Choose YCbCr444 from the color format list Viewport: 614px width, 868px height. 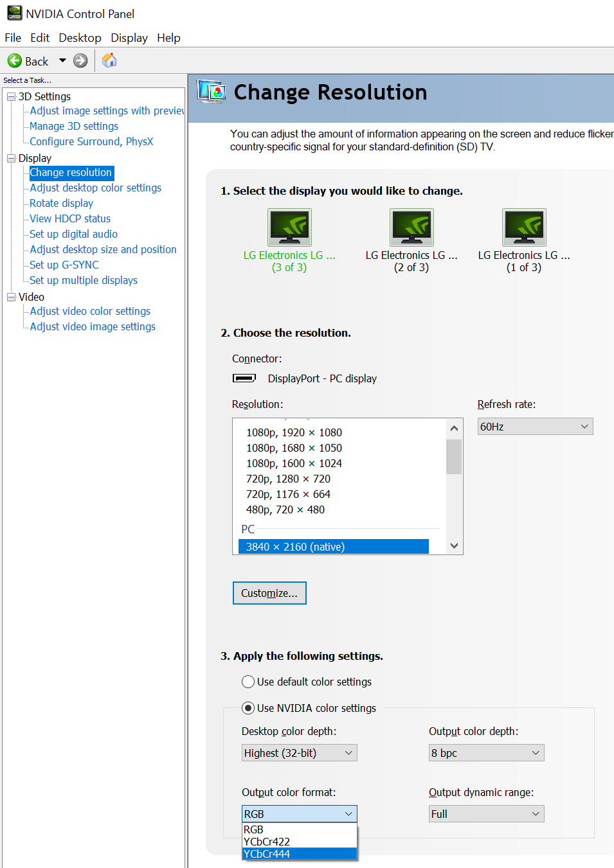[x=300, y=854]
